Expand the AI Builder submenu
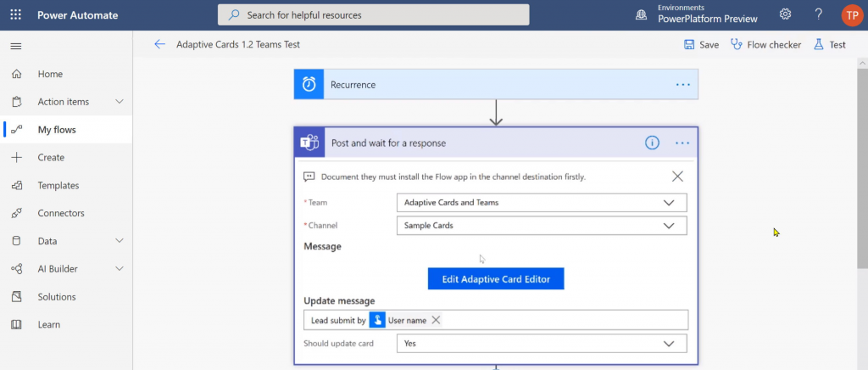Viewport: 868px width, 370px height. pos(119,269)
